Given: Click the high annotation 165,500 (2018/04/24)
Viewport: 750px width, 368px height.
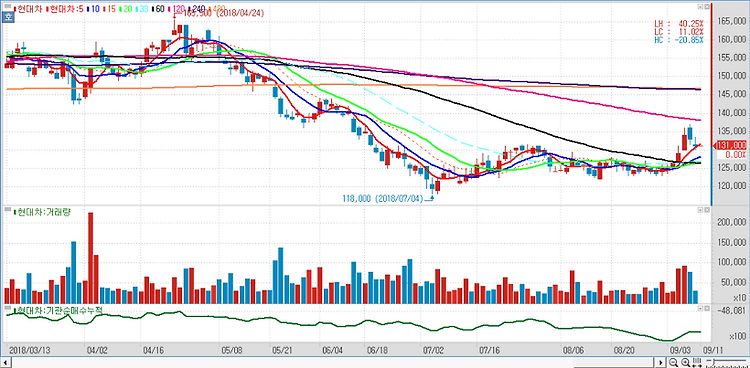Looking at the screenshot, I should 223,13.
